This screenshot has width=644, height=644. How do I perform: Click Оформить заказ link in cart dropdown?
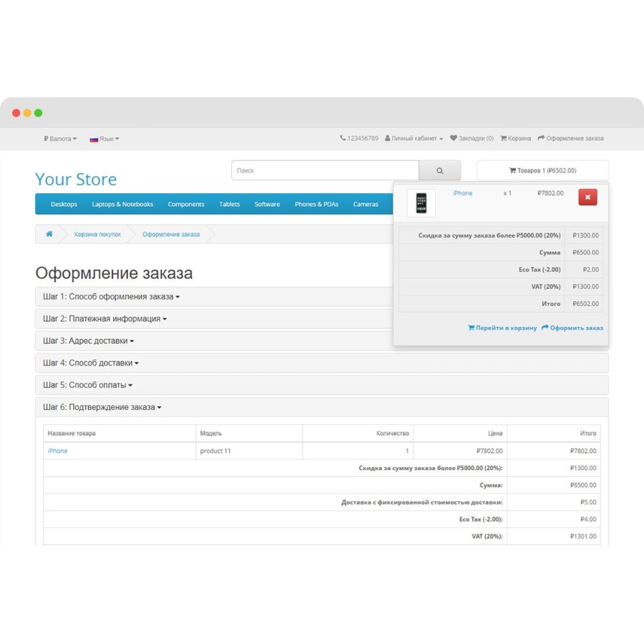tap(572, 328)
